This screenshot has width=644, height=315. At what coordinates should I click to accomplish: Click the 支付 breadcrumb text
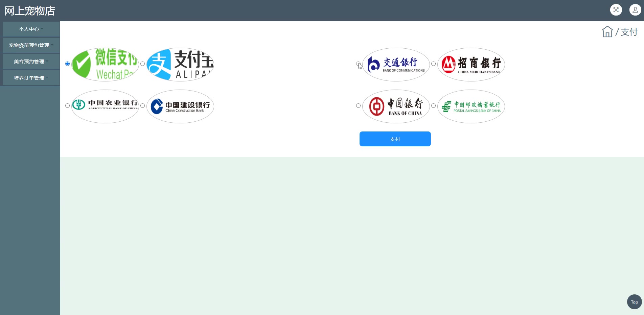(x=629, y=32)
